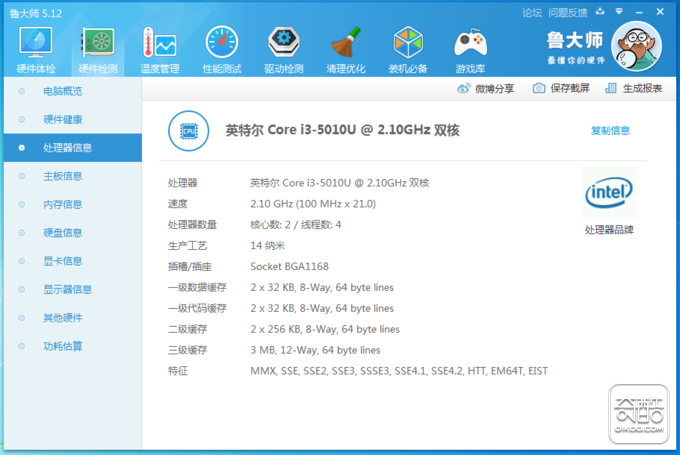Click the Socket BGA1168 value

coord(289,266)
